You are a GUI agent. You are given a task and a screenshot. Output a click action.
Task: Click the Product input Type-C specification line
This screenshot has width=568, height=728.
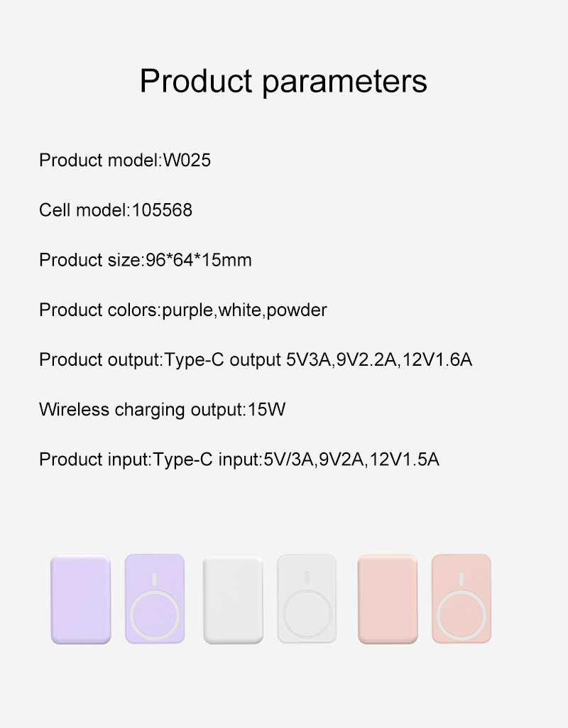pos(239,460)
